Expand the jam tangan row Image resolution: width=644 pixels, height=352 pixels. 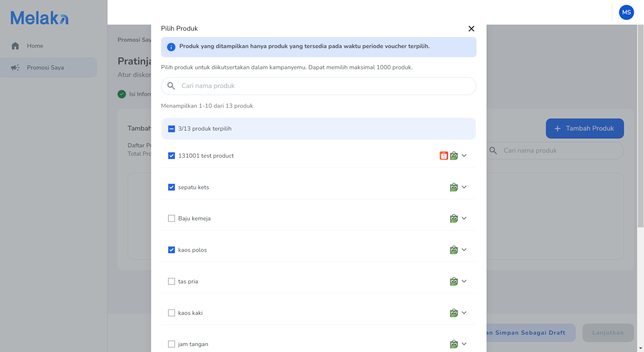coord(464,344)
